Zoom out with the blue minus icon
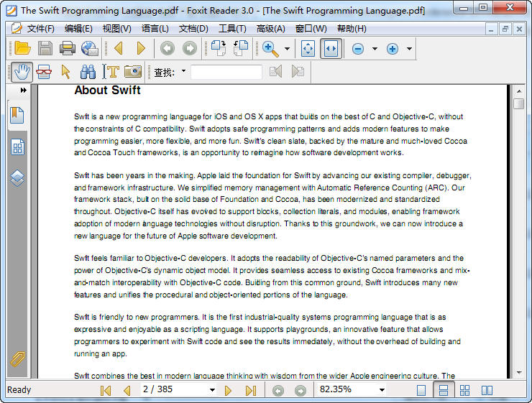 (x=358, y=49)
